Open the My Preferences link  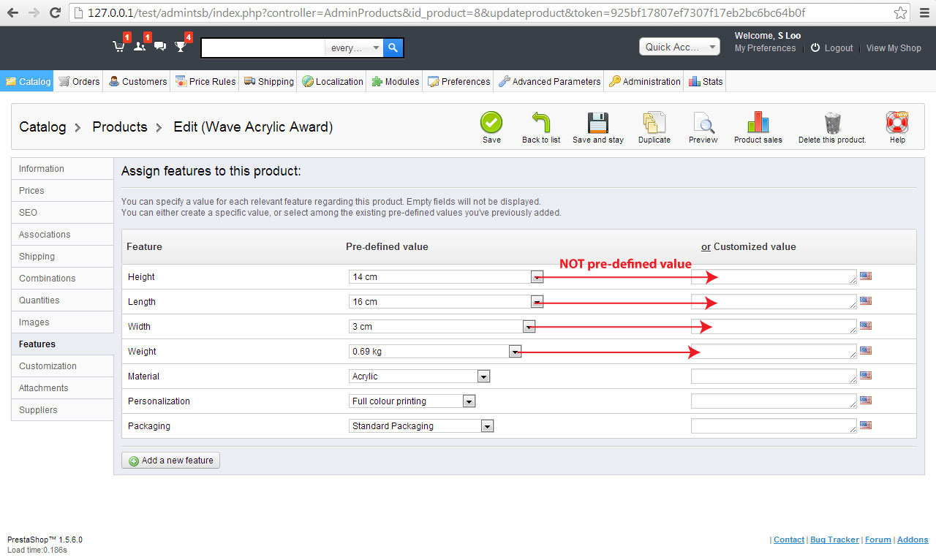(x=765, y=48)
